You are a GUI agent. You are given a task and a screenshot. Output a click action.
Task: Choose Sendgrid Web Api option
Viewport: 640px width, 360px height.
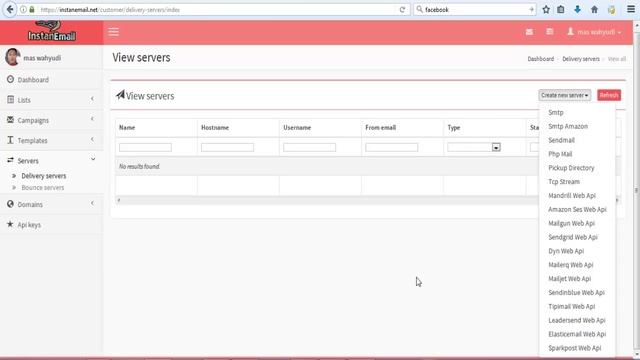click(x=573, y=237)
